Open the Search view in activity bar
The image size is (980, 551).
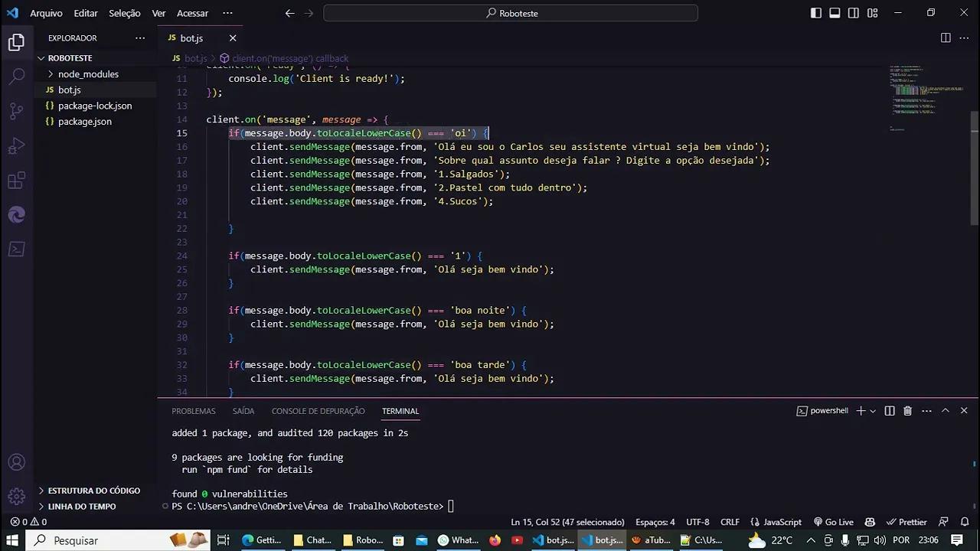(x=16, y=77)
